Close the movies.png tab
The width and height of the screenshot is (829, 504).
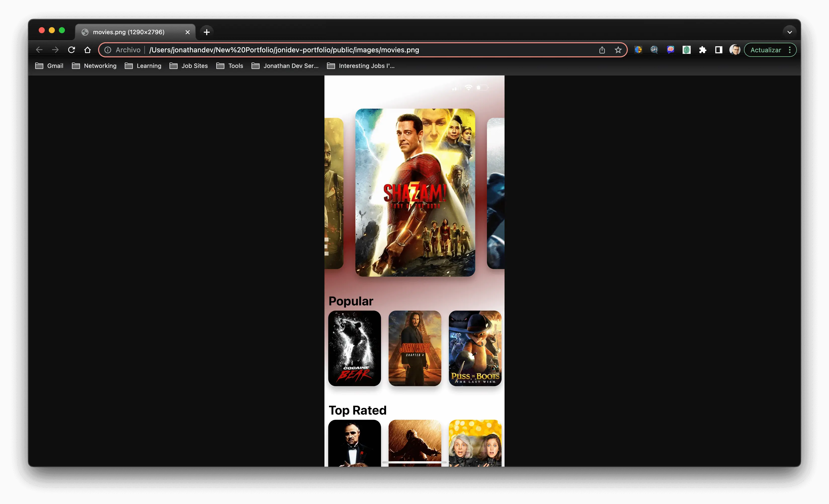[x=187, y=32]
